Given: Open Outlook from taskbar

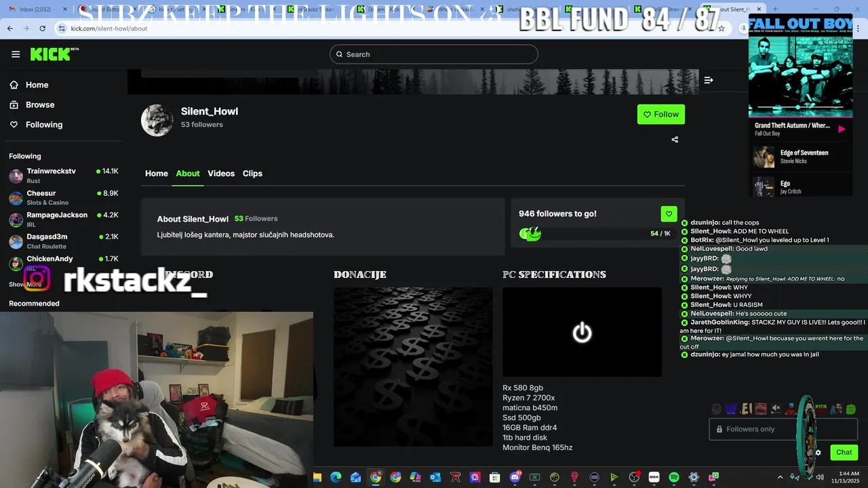Looking at the screenshot, I should point(435,477).
